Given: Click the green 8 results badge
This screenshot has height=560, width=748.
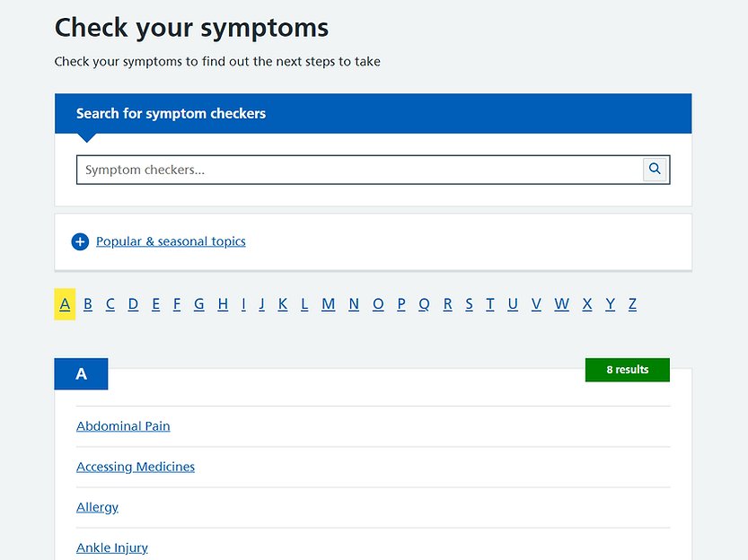Looking at the screenshot, I should click(627, 369).
